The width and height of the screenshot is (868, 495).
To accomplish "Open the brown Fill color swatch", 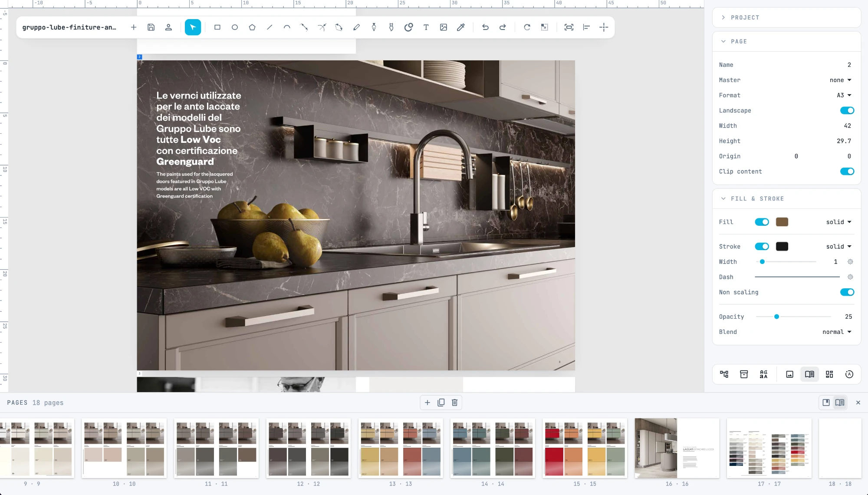I will 782,222.
